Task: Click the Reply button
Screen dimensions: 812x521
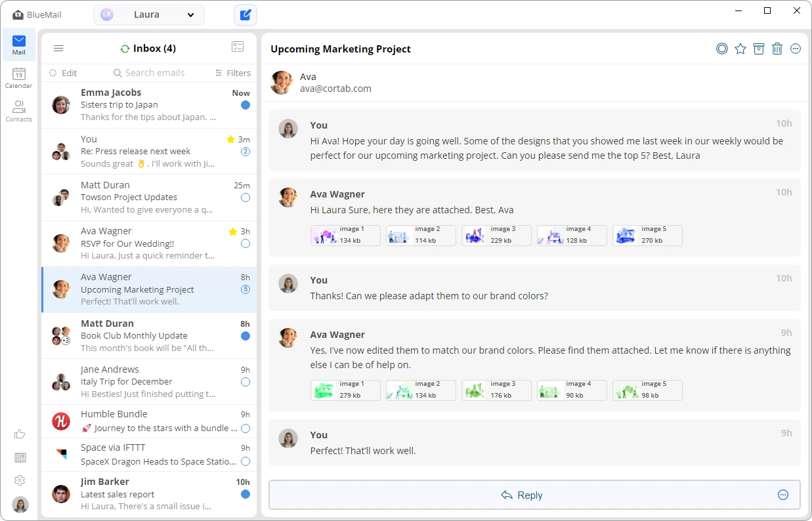Action: [522, 495]
